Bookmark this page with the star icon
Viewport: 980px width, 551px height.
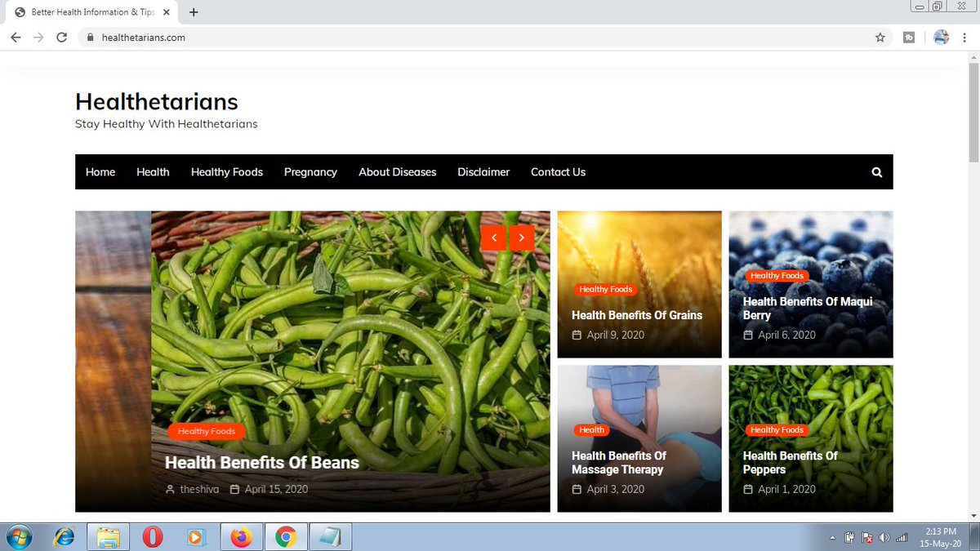click(880, 37)
